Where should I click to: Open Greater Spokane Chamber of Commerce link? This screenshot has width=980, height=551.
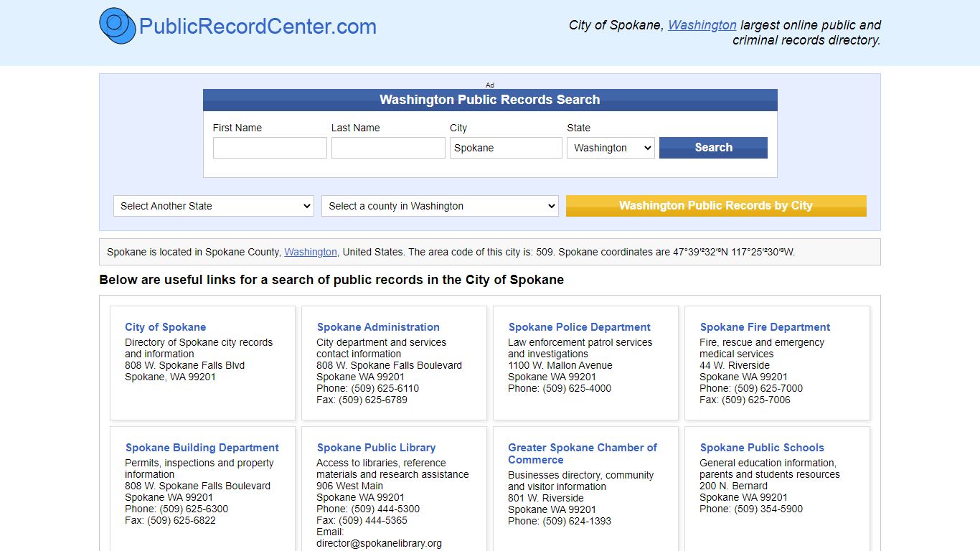click(x=583, y=453)
